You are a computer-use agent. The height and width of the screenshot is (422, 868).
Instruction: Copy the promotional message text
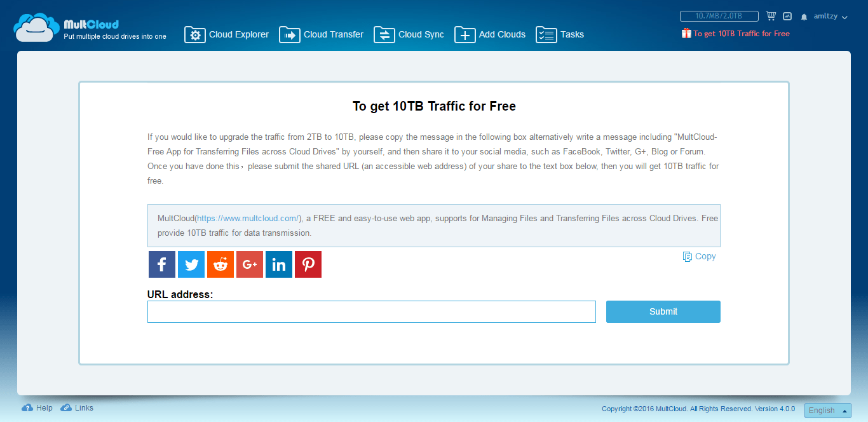point(699,256)
